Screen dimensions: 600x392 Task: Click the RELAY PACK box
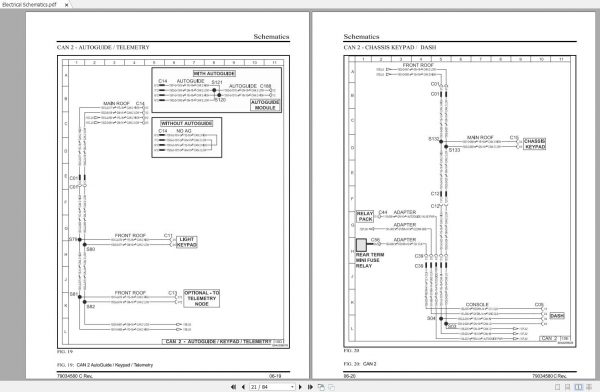tap(365, 216)
